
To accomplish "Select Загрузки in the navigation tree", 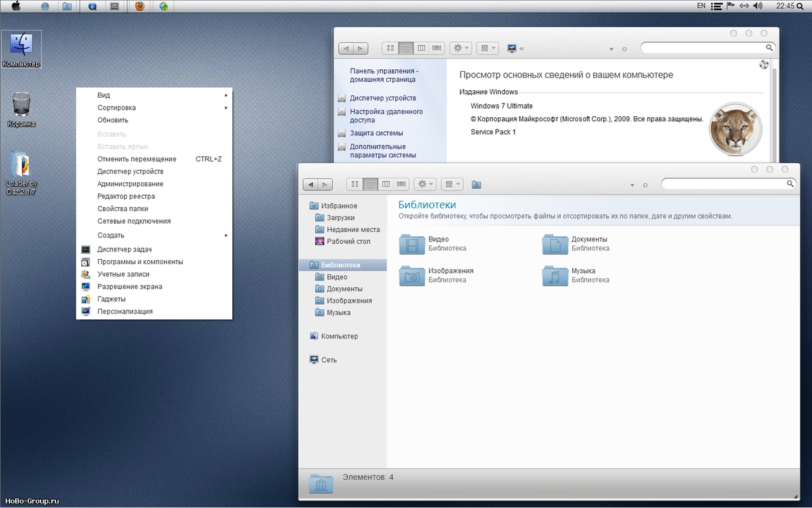I will [340, 218].
